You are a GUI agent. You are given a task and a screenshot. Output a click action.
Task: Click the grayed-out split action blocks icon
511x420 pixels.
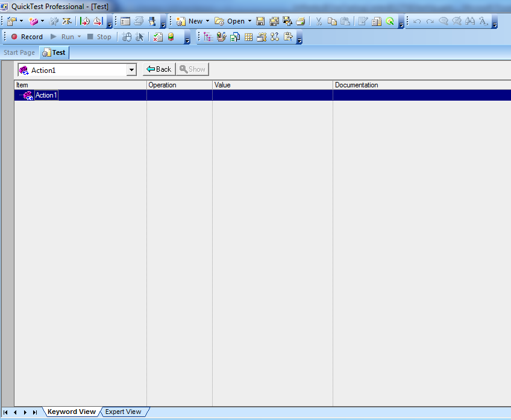pos(54,22)
